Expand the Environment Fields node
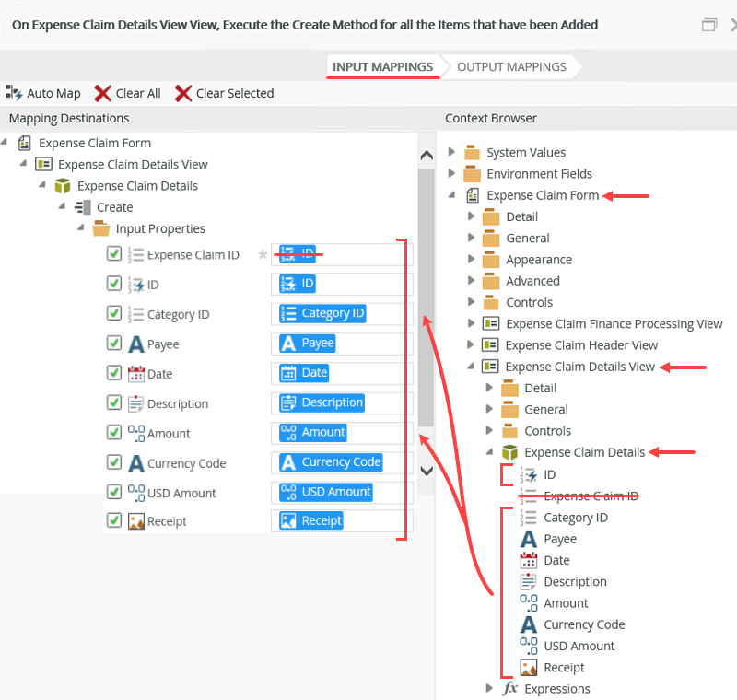 450,173
